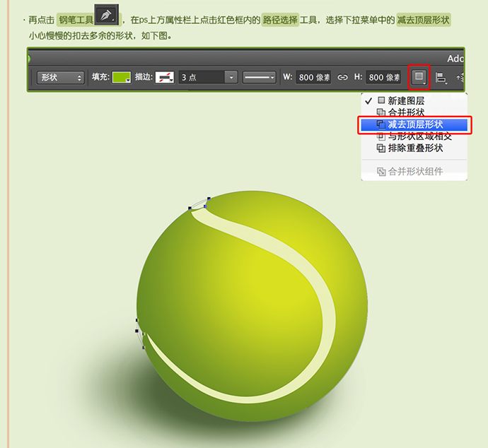Click the 合并形状 icon in menu

pos(381,112)
